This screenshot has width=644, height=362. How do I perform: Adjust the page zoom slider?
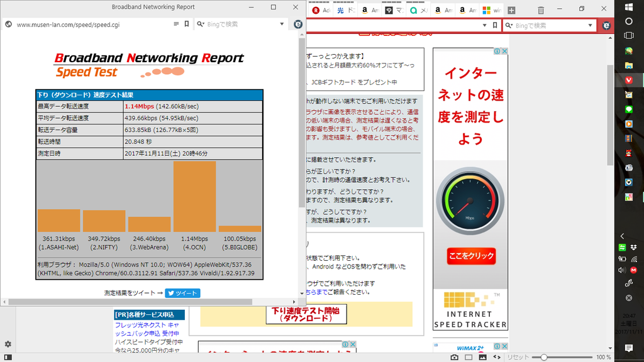[x=543, y=357]
